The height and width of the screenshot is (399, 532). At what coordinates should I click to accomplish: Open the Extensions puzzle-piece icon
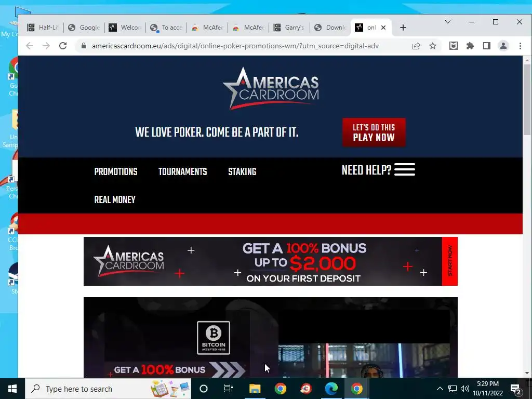click(470, 46)
